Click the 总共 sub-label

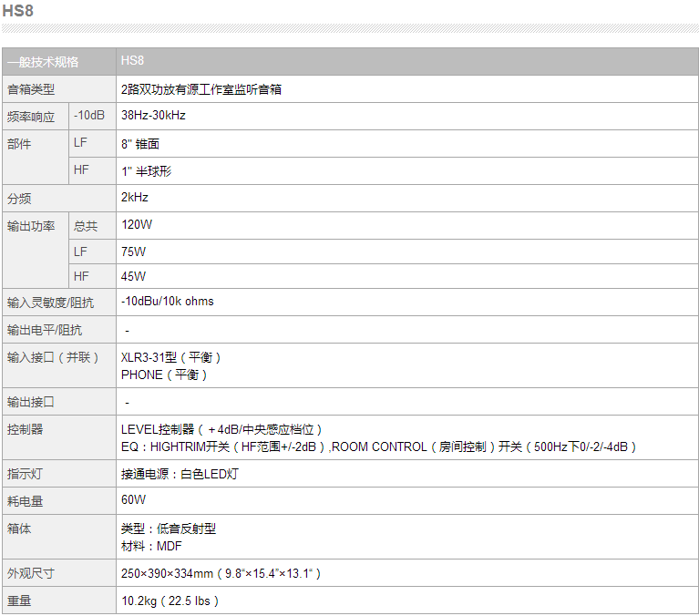[x=86, y=226]
